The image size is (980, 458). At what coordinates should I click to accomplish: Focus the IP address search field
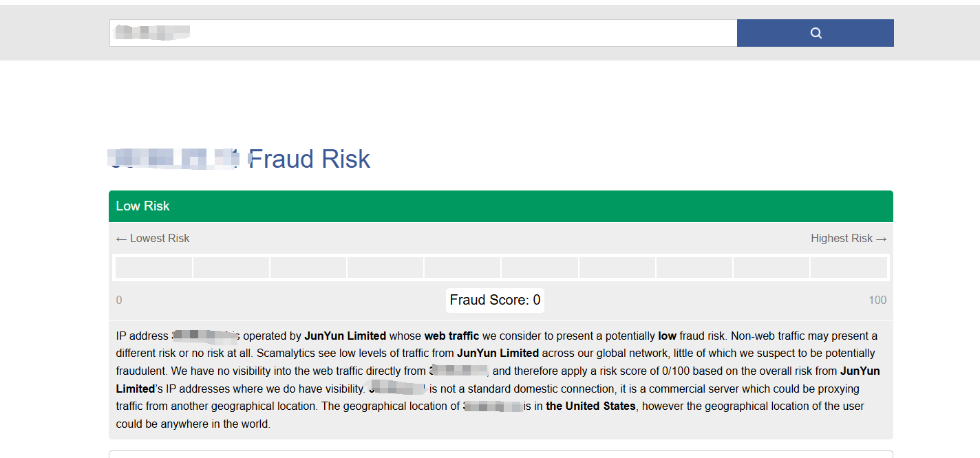(423, 33)
